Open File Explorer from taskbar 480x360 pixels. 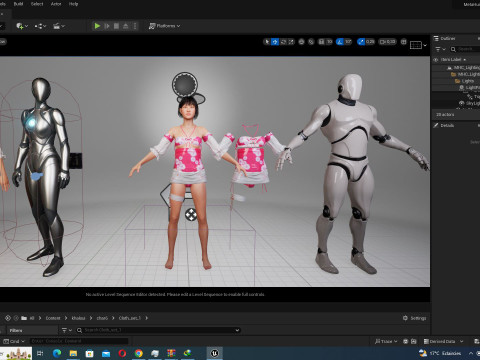tap(73, 353)
